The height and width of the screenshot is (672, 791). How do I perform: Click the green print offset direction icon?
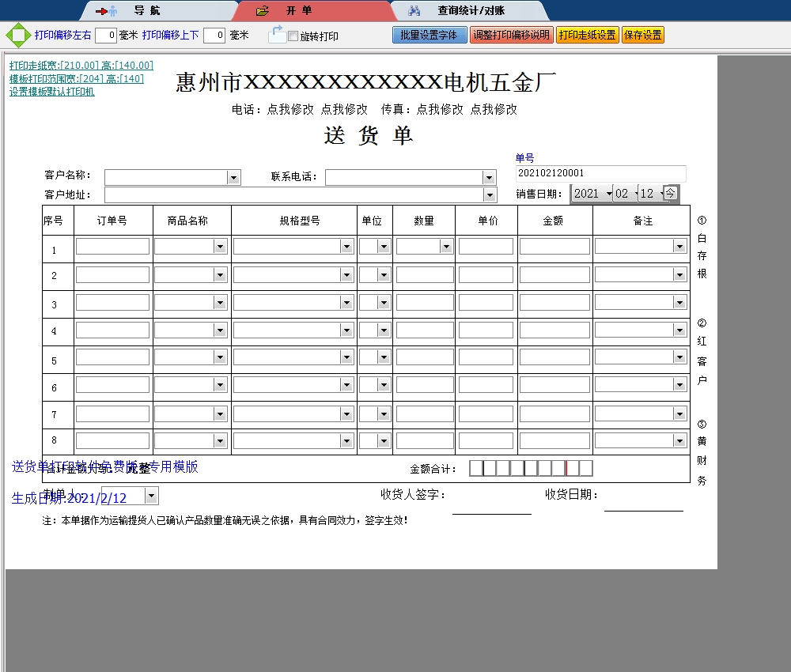[x=18, y=36]
